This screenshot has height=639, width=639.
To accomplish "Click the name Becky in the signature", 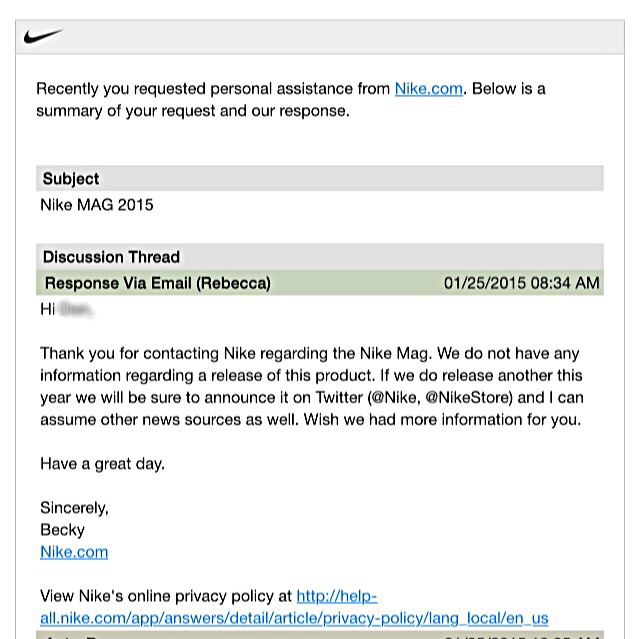I will [x=62, y=530].
